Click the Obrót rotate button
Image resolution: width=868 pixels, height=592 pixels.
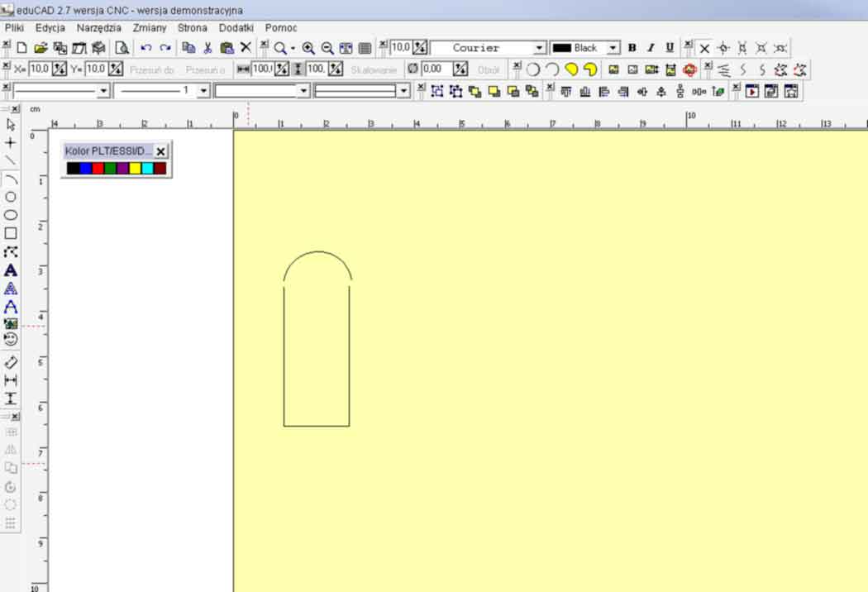click(489, 70)
